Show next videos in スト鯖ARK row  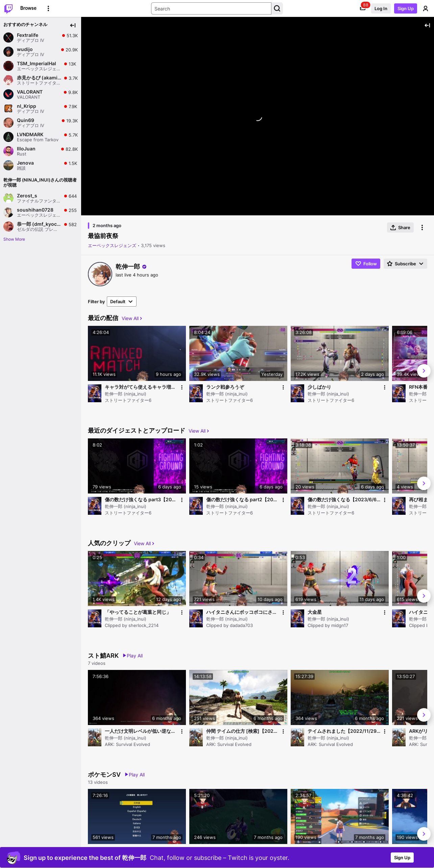point(424,715)
